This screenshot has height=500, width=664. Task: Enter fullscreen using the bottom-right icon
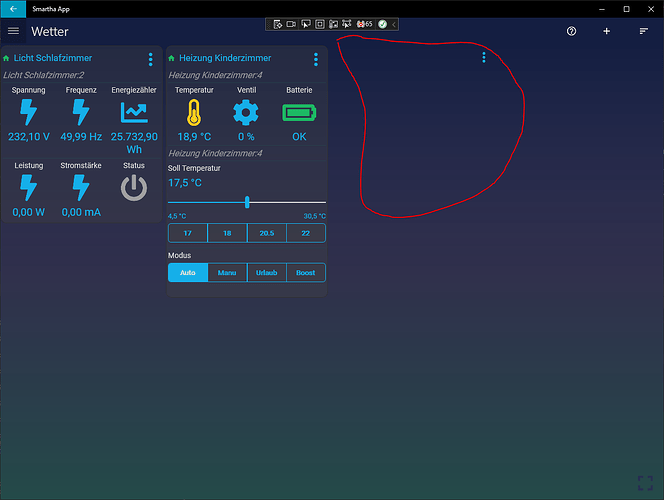coord(646,483)
